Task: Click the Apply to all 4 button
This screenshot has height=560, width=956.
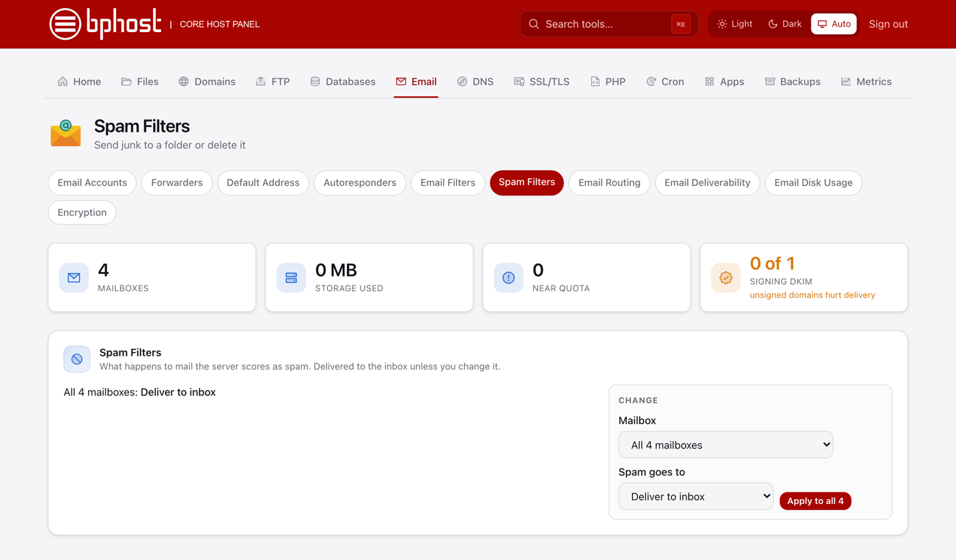Action: pyautogui.click(x=815, y=501)
